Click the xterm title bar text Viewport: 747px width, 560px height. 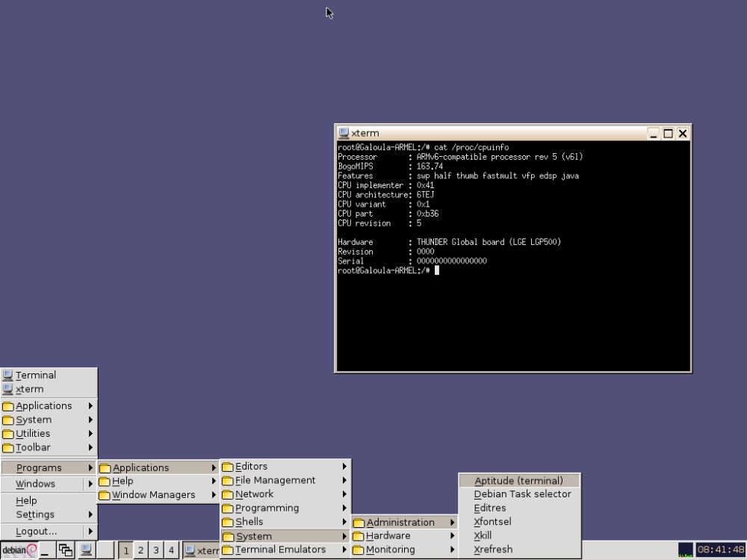(x=365, y=133)
